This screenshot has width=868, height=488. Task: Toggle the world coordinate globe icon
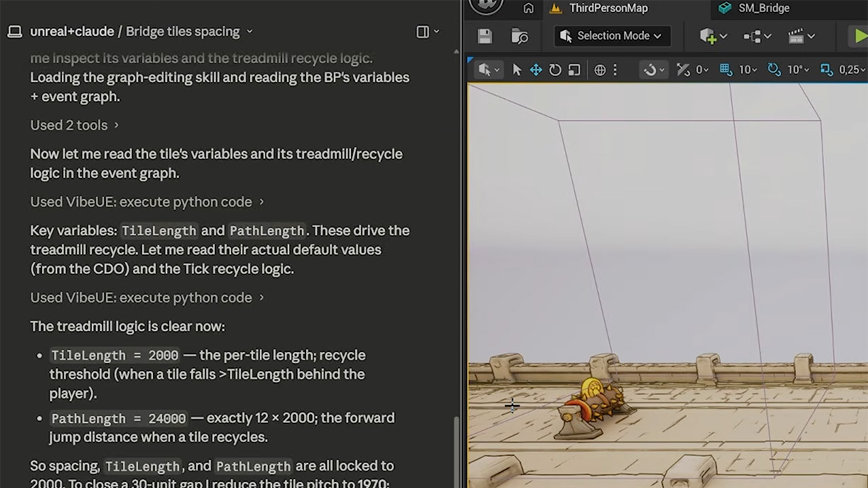click(600, 69)
